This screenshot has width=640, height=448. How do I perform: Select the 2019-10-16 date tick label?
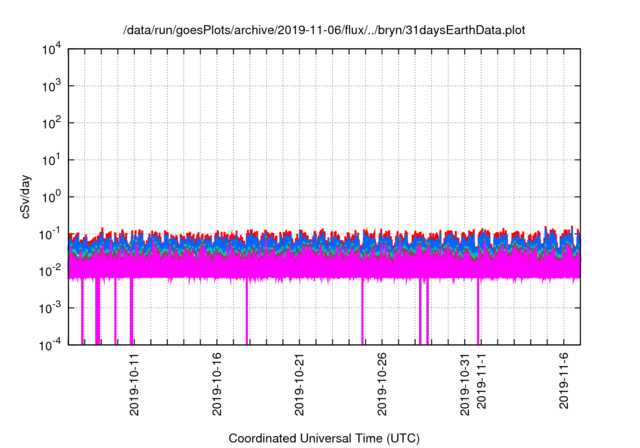[x=217, y=384]
